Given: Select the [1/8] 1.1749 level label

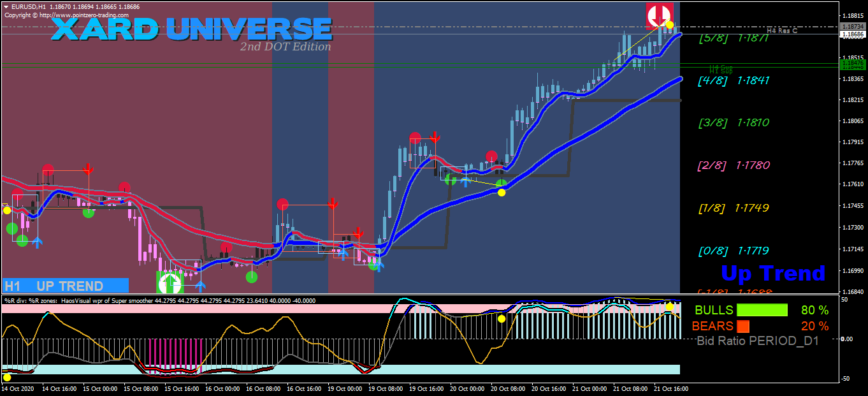Looking at the screenshot, I should tap(734, 208).
